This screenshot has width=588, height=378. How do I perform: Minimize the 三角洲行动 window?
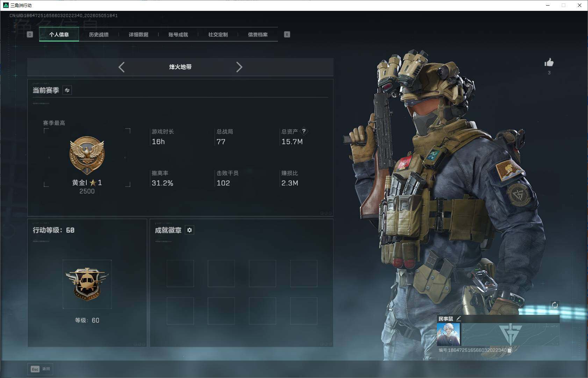(548, 5)
